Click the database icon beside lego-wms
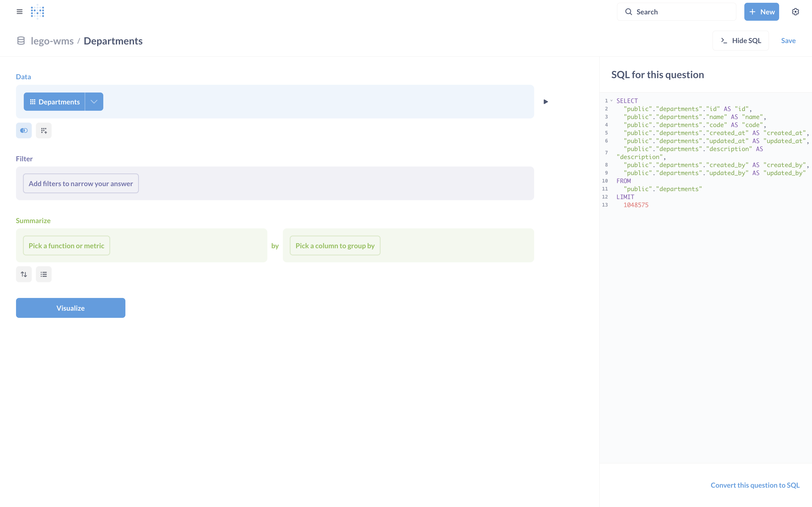This screenshot has width=812, height=507. click(x=21, y=41)
